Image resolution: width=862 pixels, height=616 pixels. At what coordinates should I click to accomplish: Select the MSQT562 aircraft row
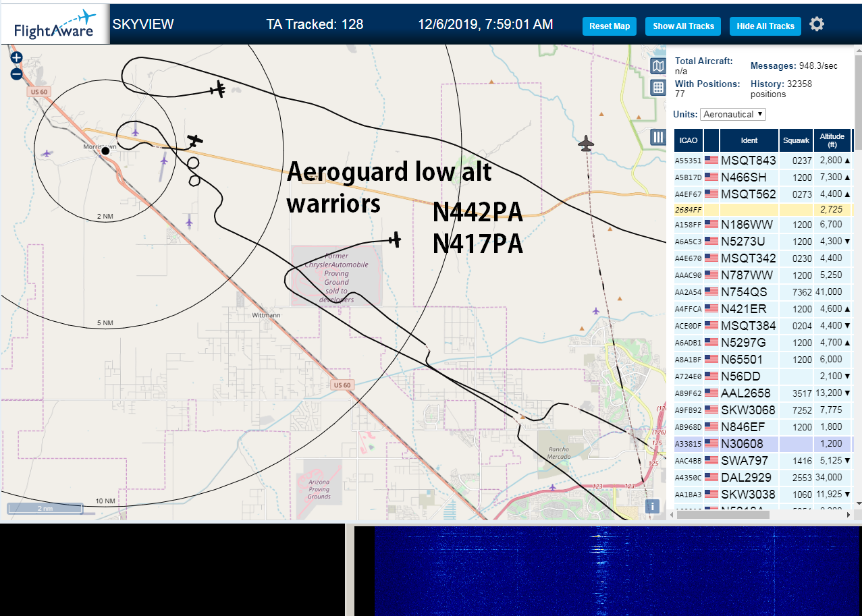(763, 194)
